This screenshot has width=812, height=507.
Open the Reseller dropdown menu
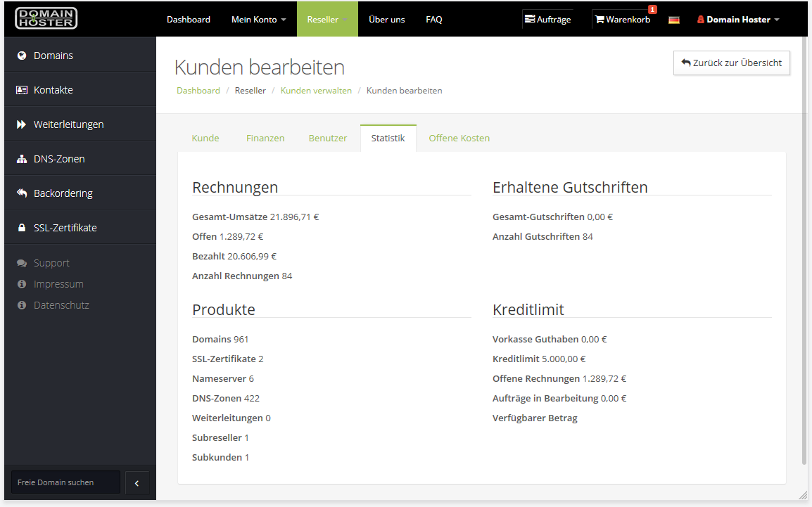327,19
